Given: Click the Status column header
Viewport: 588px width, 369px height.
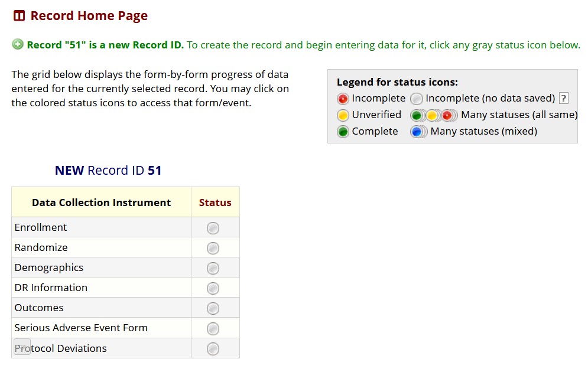Looking at the screenshot, I should [215, 203].
